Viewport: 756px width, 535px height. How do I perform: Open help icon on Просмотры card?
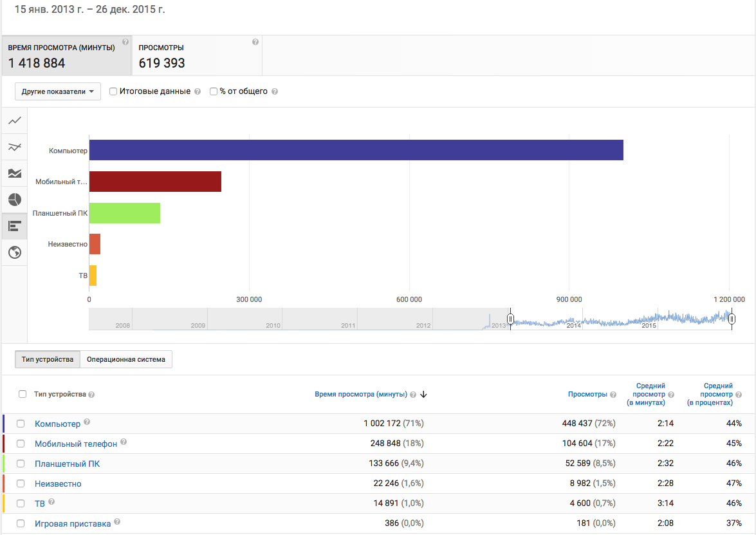[x=255, y=42]
